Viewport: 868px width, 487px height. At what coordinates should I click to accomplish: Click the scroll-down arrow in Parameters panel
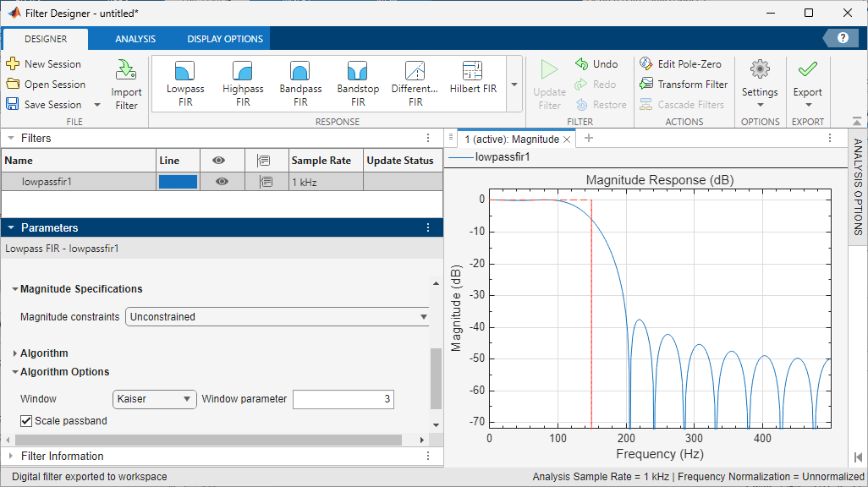[437, 425]
